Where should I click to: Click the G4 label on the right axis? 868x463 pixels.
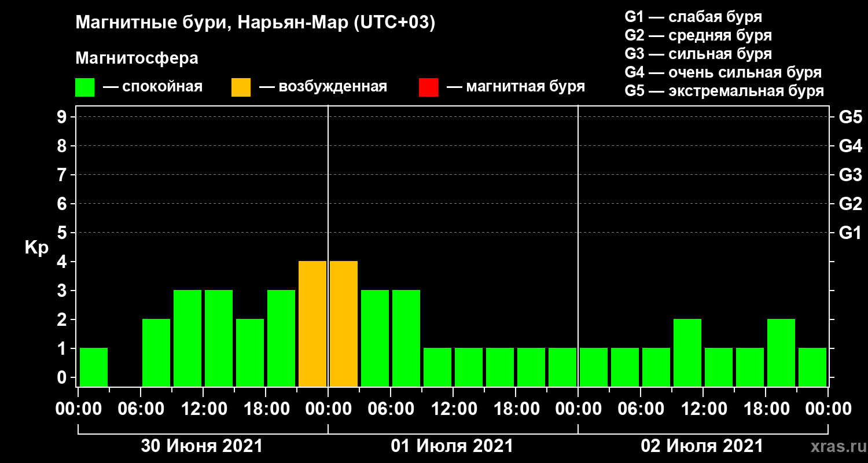851,146
